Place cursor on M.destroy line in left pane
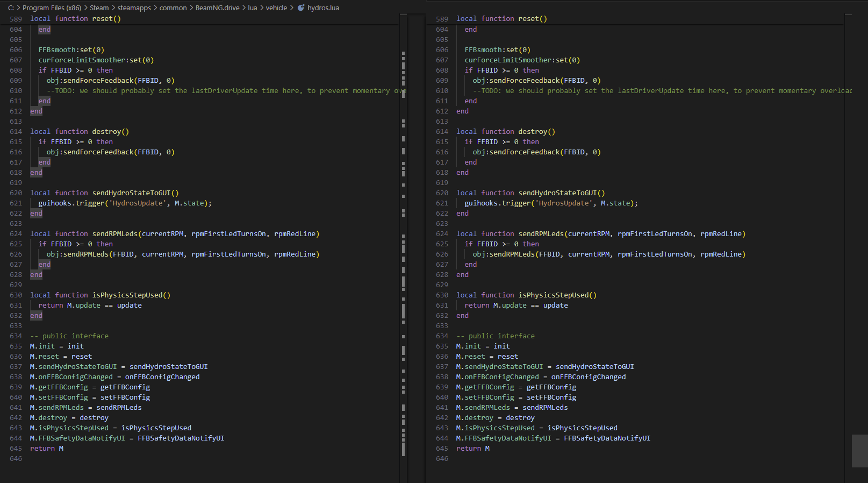Viewport: 868px width, 483px height. pyautogui.click(x=69, y=418)
